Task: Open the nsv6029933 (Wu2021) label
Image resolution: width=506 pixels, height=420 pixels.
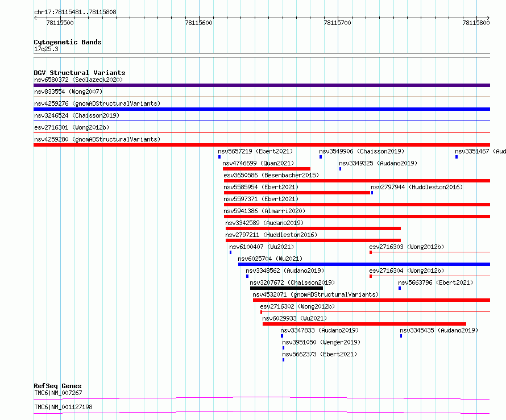Action: pyautogui.click(x=295, y=318)
